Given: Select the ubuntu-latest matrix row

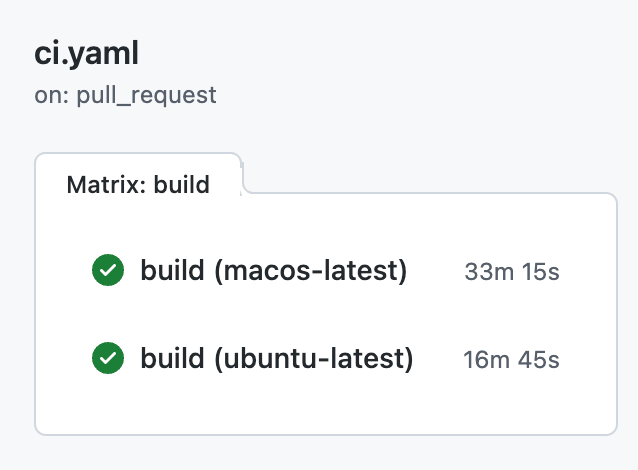Looking at the screenshot, I should (325, 358).
